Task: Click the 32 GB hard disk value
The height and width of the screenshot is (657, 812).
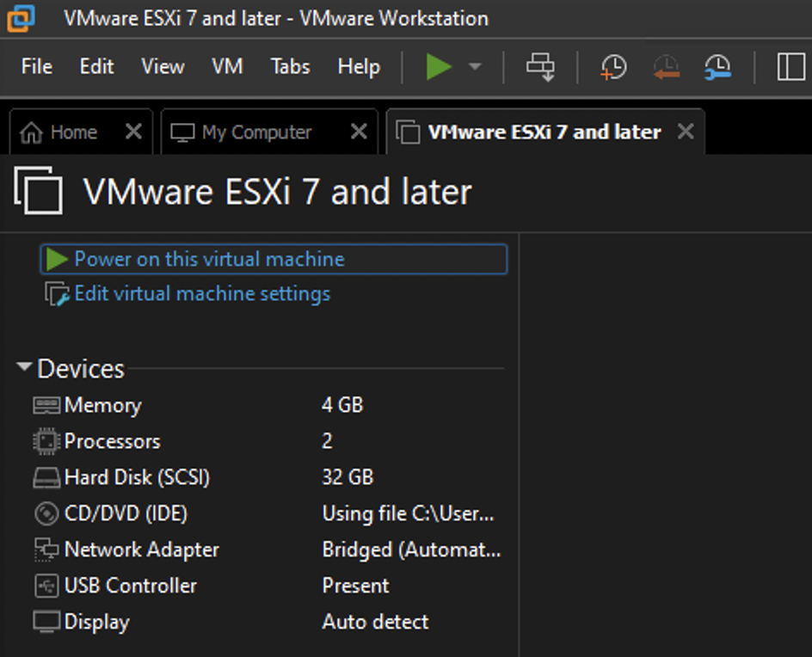Action: 348,477
